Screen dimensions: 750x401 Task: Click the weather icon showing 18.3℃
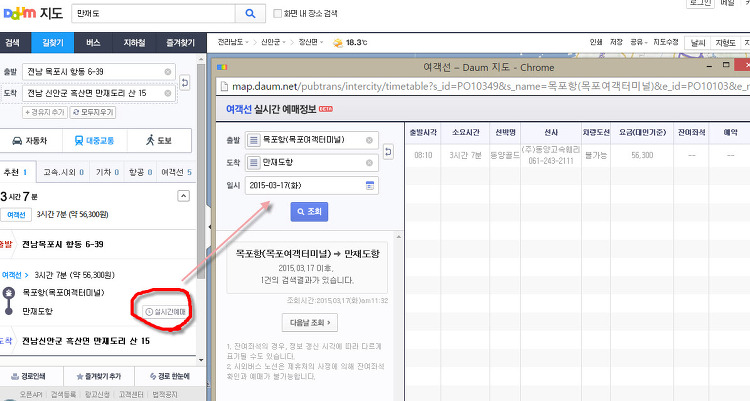coord(336,43)
